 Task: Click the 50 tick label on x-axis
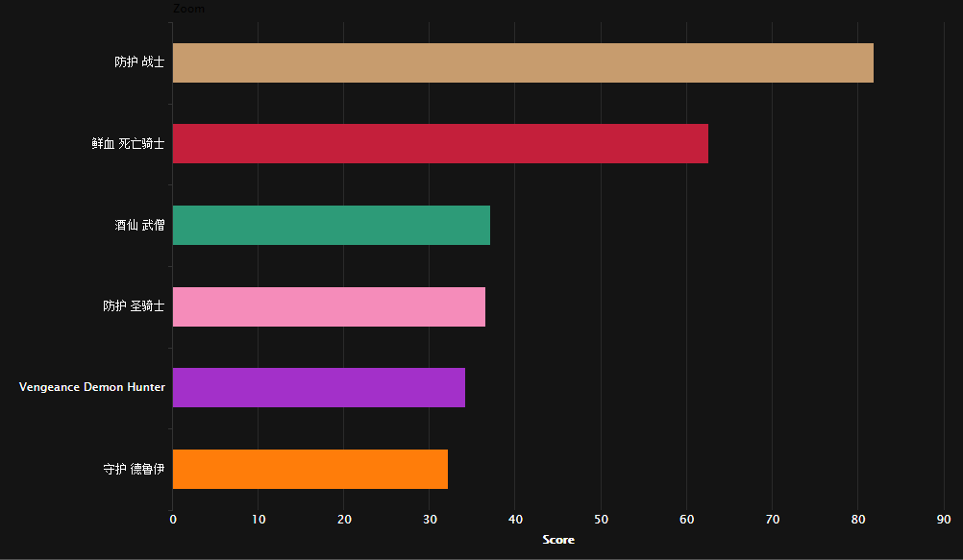pyautogui.click(x=602, y=520)
